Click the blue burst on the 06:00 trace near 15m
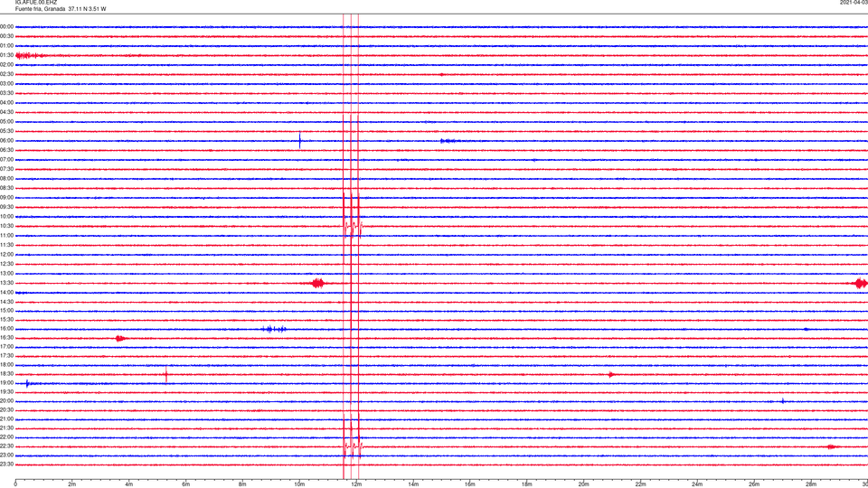The height and width of the screenshot is (488, 868). [x=448, y=141]
